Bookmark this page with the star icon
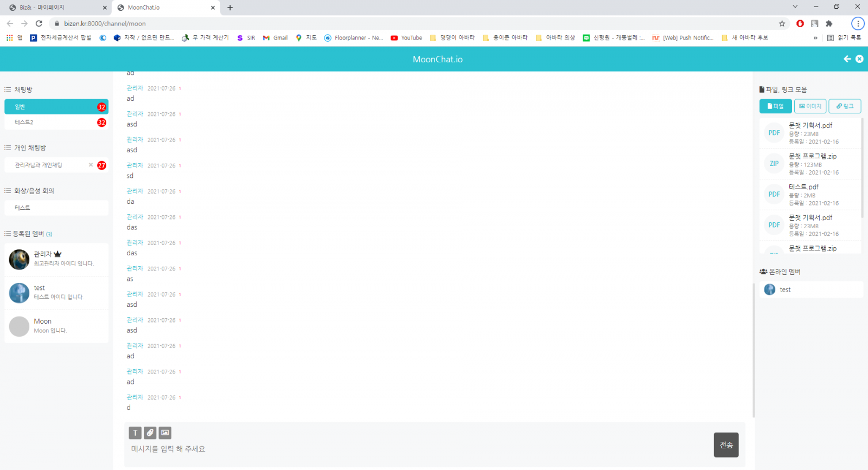Image resolution: width=868 pixels, height=470 pixels. 782,23
